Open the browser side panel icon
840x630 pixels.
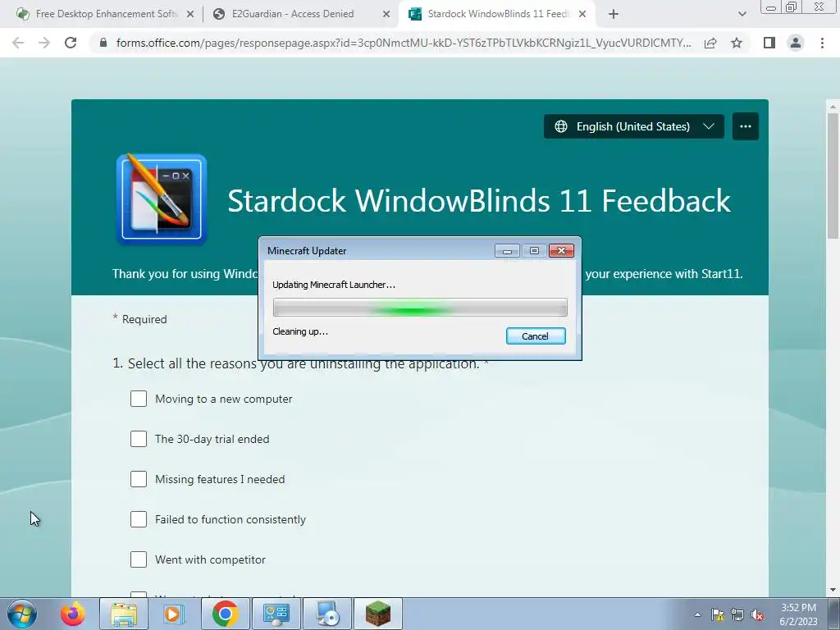click(769, 43)
